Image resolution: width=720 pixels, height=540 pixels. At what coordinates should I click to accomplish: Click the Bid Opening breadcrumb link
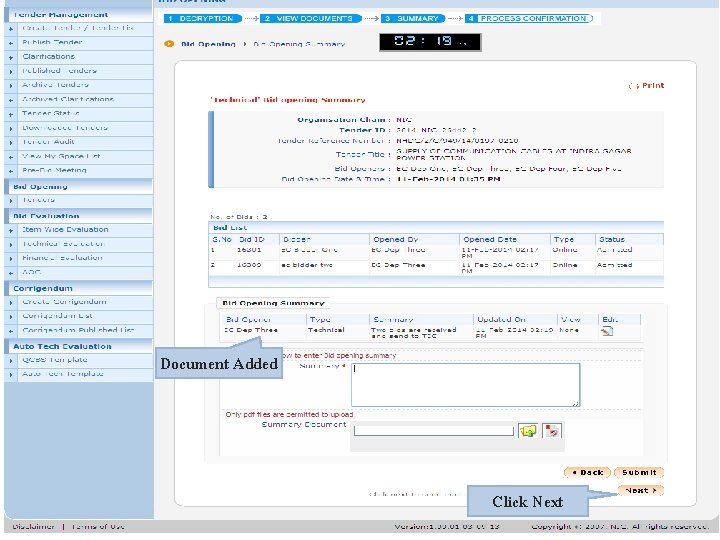(x=208, y=44)
